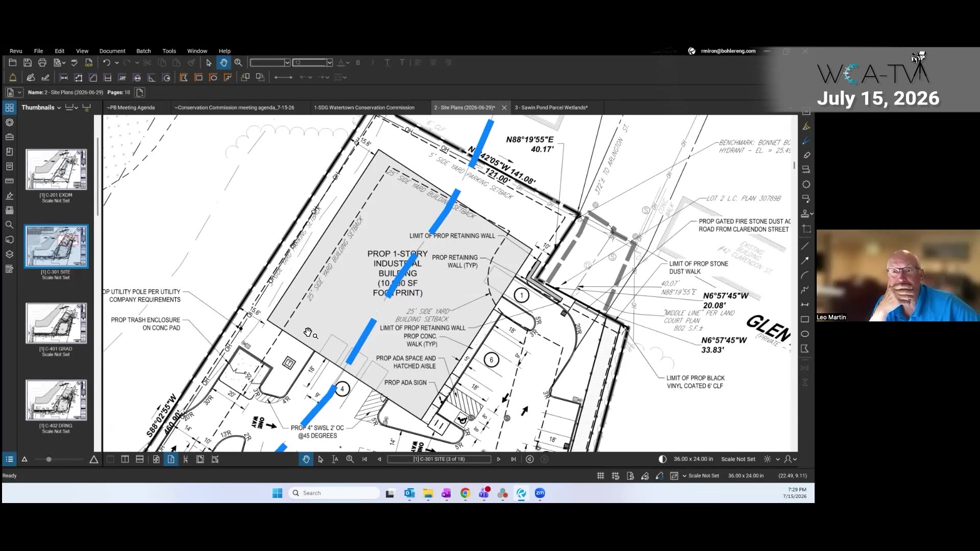The width and height of the screenshot is (980, 551).
Task: Open the text color dropdown arrow
Action: click(x=348, y=63)
